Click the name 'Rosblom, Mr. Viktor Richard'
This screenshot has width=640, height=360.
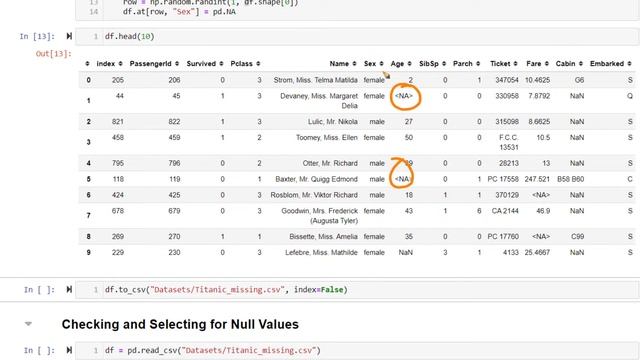point(314,195)
